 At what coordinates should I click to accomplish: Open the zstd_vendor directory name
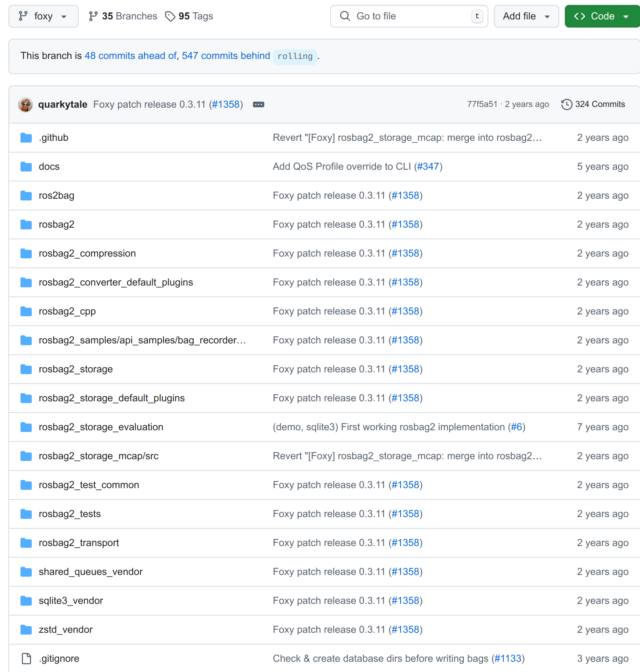point(66,630)
